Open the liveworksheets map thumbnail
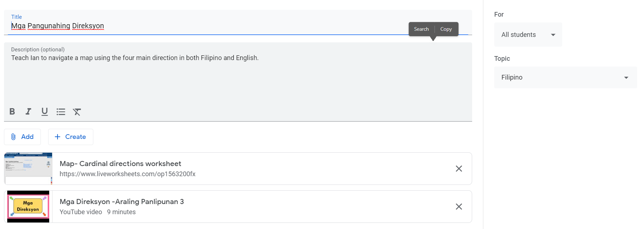644x229 pixels. 28,169
